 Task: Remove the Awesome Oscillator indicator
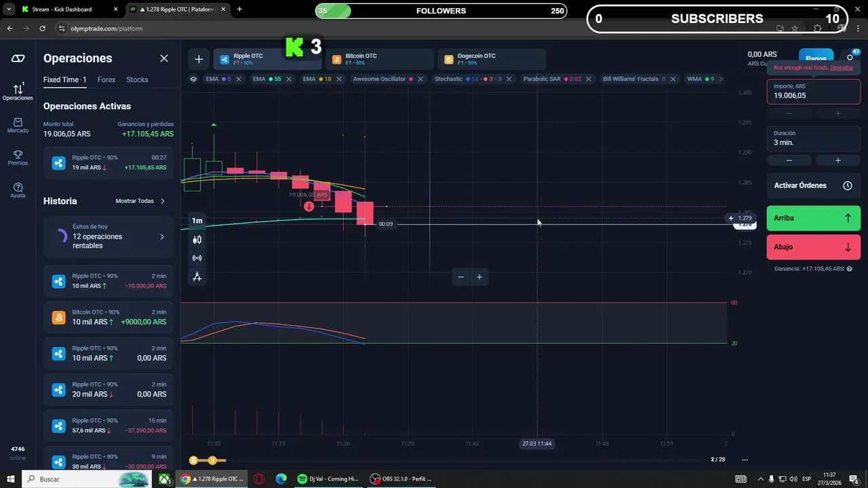pos(420,79)
